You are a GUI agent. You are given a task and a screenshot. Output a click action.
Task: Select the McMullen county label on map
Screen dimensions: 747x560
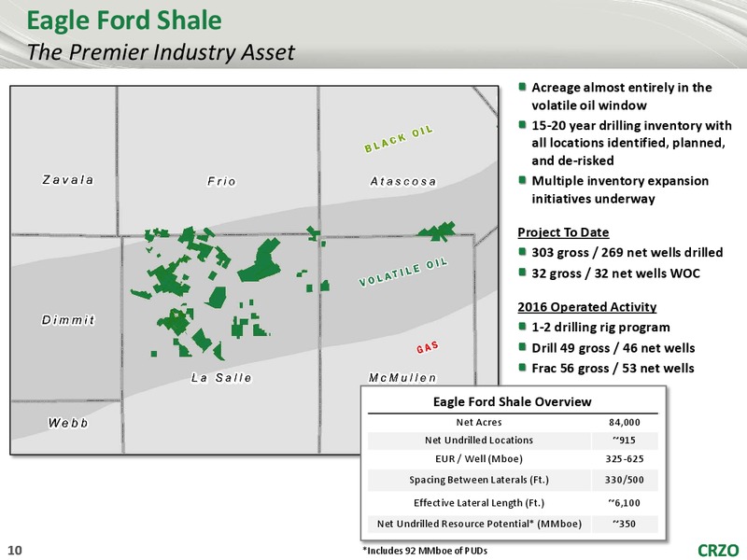[x=403, y=378]
